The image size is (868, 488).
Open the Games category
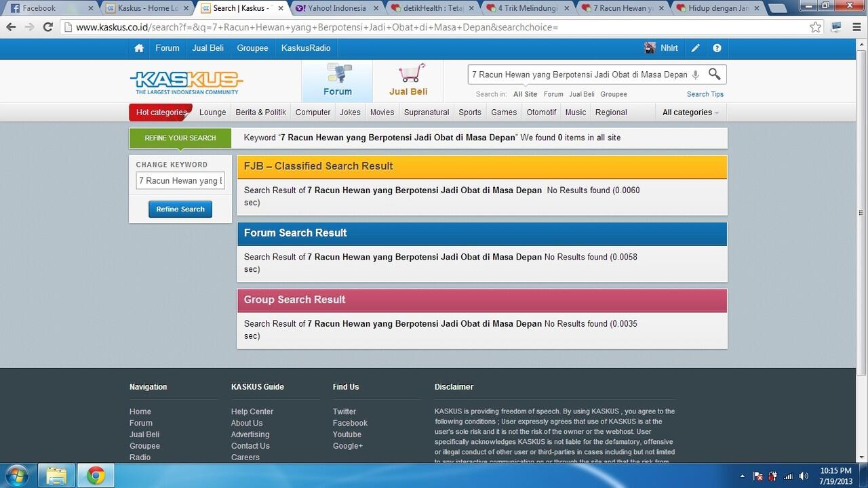coord(504,113)
